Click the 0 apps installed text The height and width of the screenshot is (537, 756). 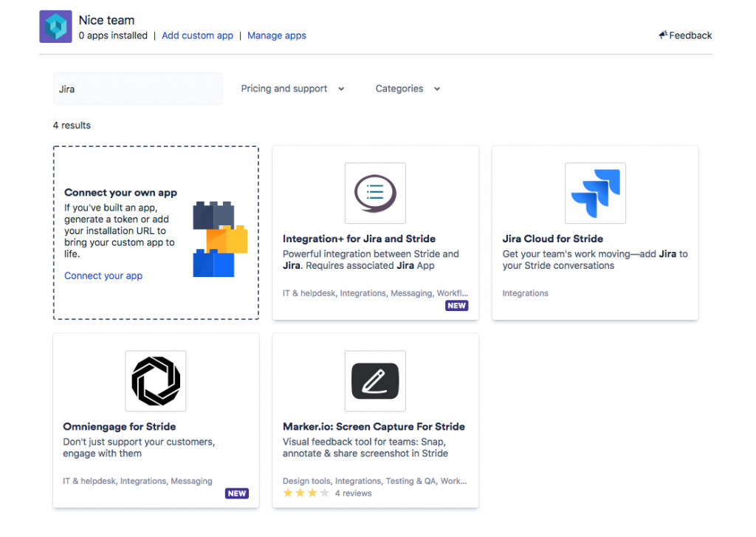click(113, 35)
